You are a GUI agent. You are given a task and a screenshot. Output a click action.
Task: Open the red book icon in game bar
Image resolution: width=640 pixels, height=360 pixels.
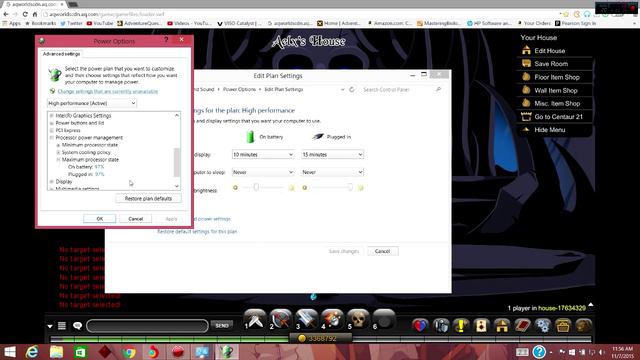[522, 326]
